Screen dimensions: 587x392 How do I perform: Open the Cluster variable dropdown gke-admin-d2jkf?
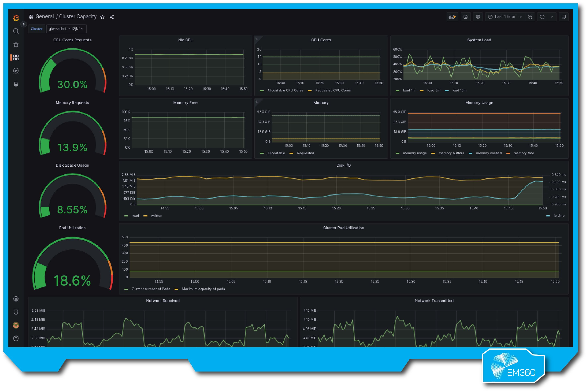(66, 29)
